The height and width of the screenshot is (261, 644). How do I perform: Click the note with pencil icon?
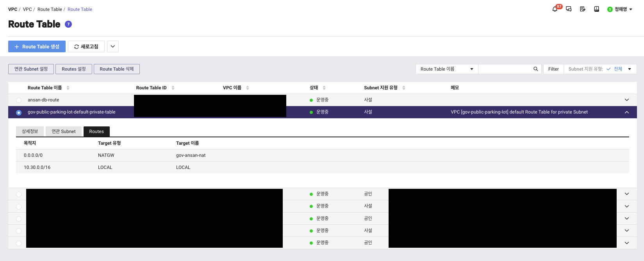[582, 9]
